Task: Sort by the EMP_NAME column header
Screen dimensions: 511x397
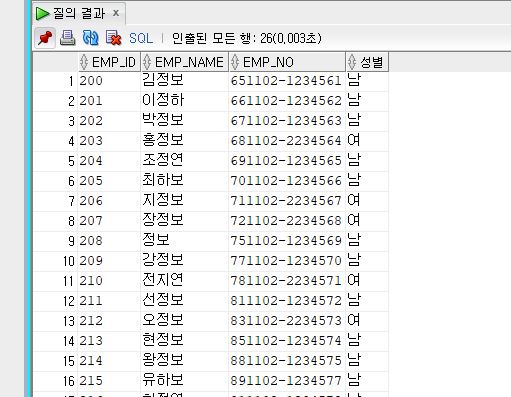Action: [x=185, y=62]
